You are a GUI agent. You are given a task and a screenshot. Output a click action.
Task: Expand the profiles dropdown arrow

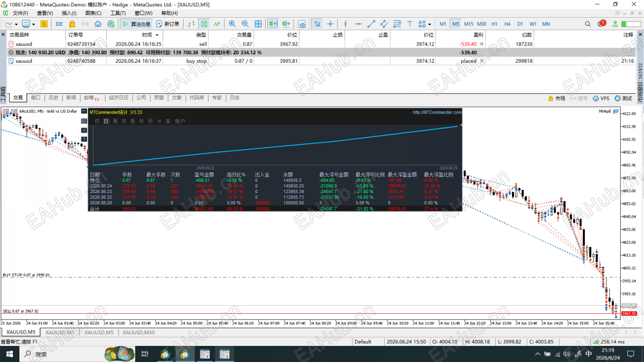34,24
